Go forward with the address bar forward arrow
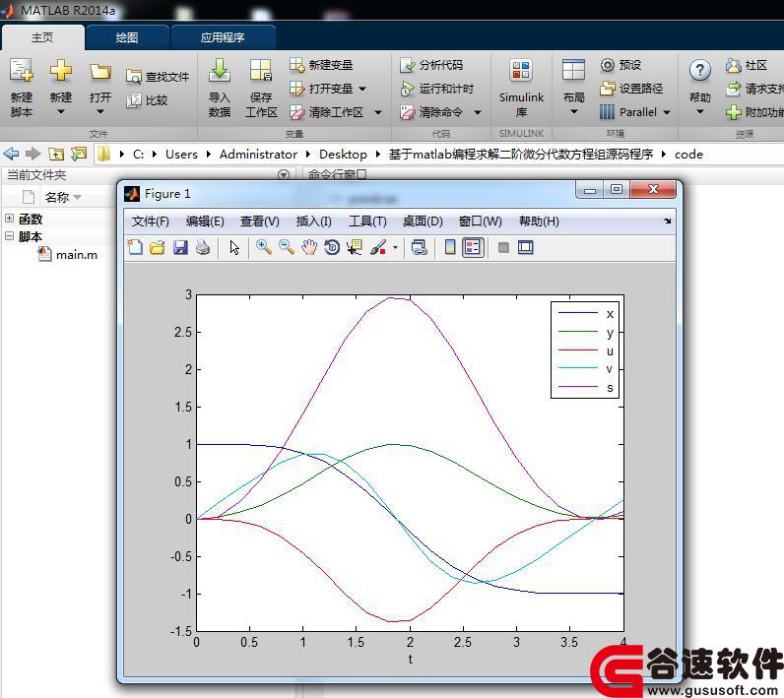This screenshot has width=784, height=698. tap(33, 154)
